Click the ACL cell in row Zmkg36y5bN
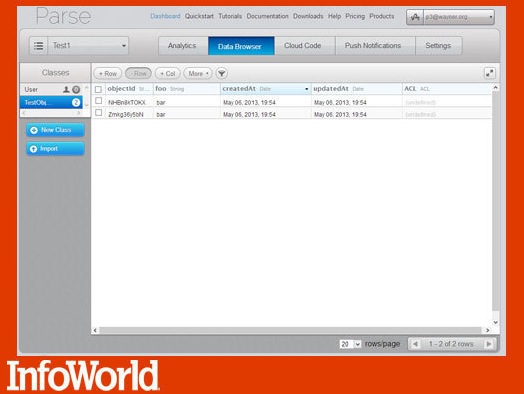The width and height of the screenshot is (524, 394). pos(447,114)
